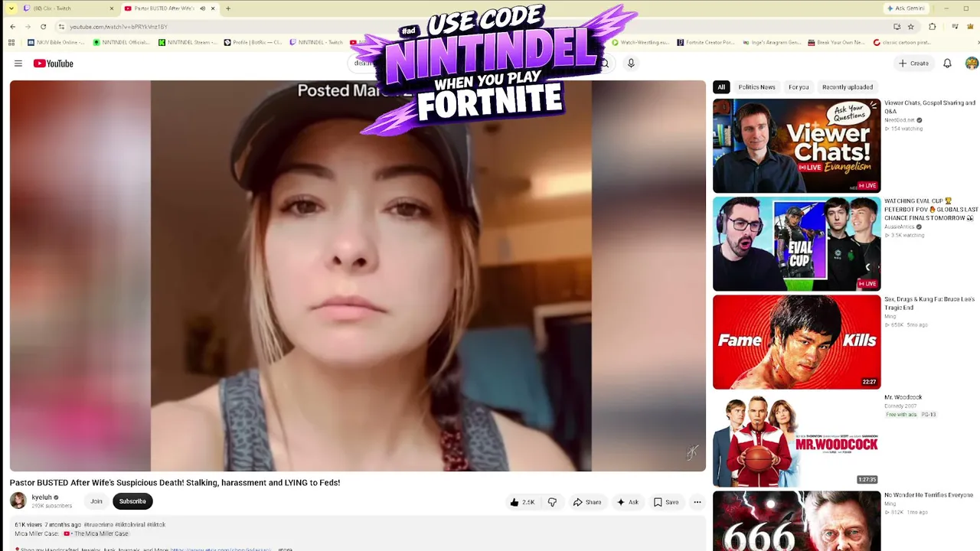980x551 pixels.
Task: Open NINTINDEL Official bookmark
Action: (x=122, y=43)
